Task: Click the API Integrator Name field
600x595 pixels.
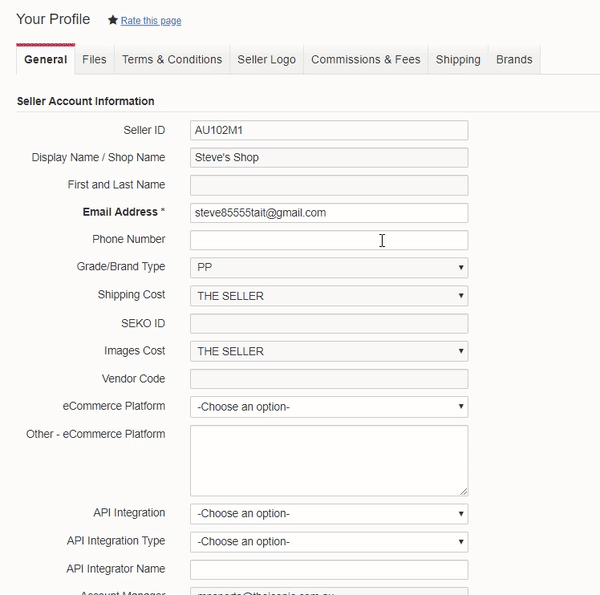Action: tap(328, 570)
